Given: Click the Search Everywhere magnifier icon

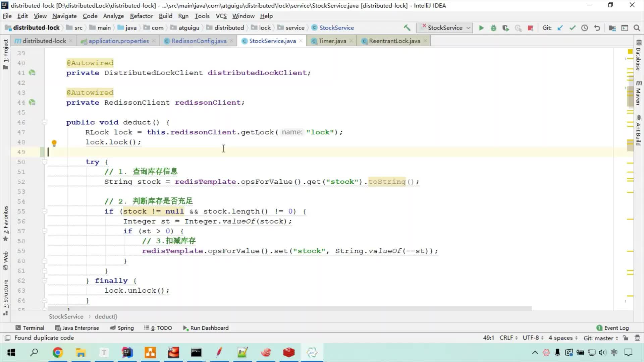Looking at the screenshot, I should point(637,28).
